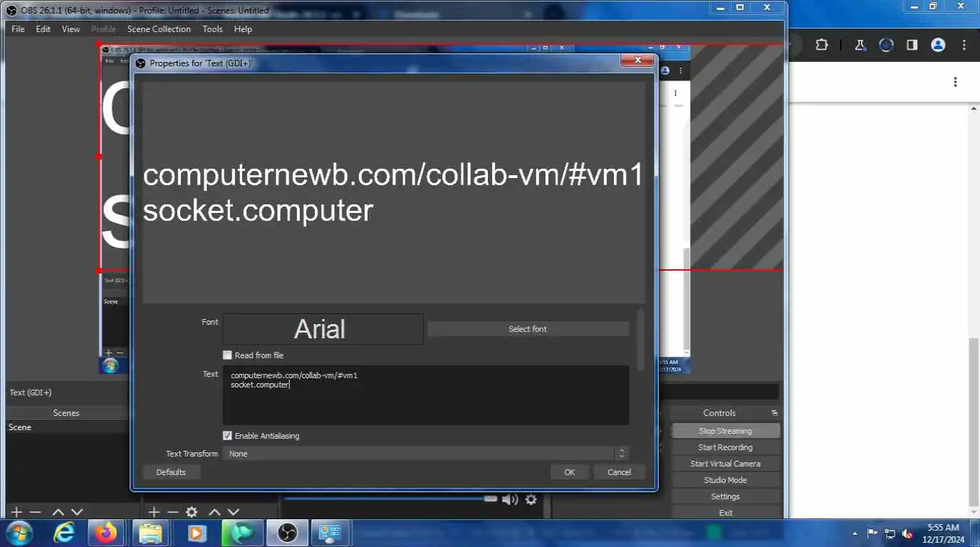Click Start Virtual Camera button
The width and height of the screenshot is (980, 547).
725,464
